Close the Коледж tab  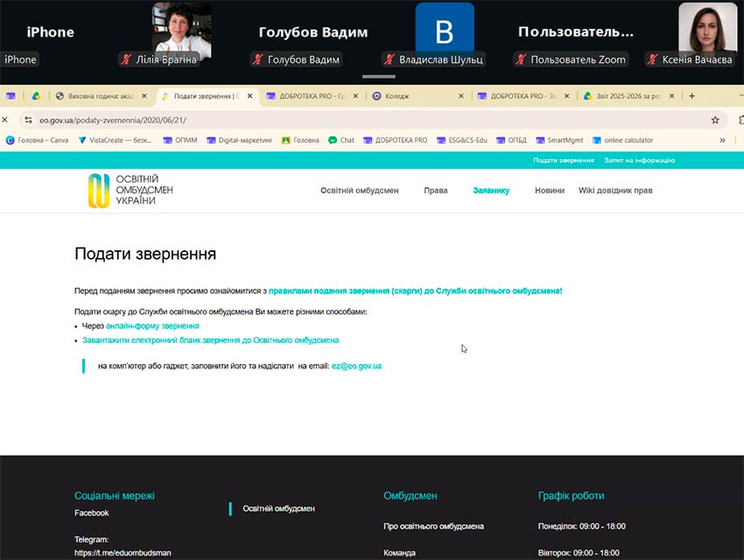point(460,95)
